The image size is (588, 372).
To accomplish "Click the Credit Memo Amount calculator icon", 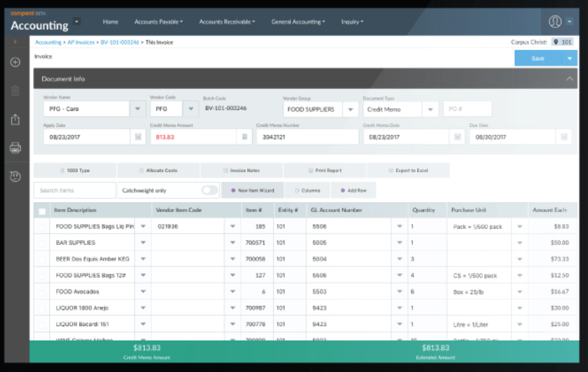I will click(x=245, y=137).
